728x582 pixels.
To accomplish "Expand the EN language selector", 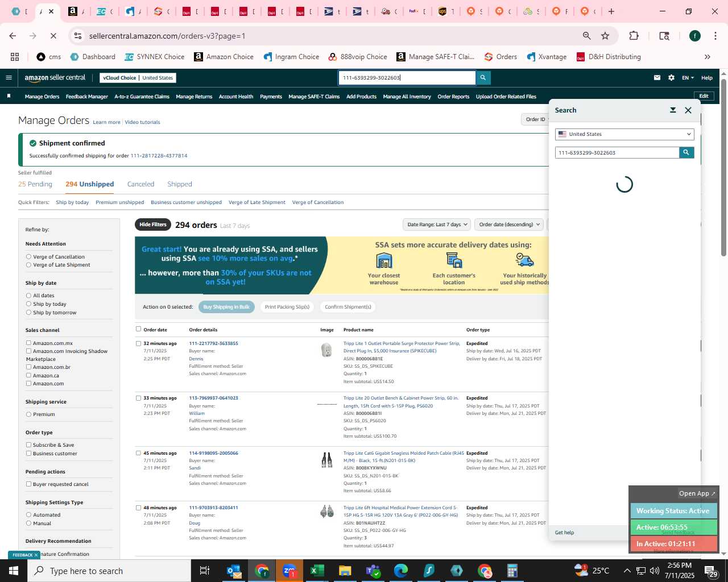I will tap(688, 78).
